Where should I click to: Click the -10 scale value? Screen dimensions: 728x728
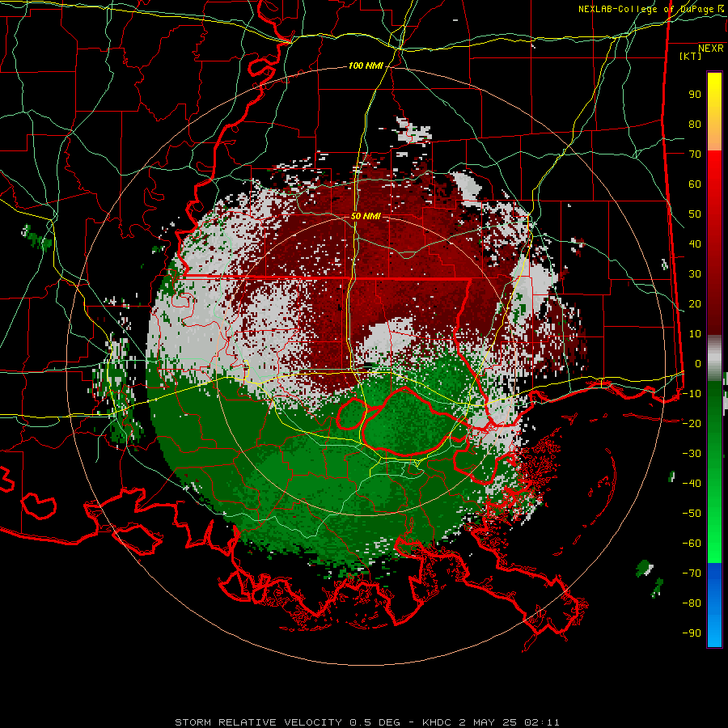(x=692, y=394)
